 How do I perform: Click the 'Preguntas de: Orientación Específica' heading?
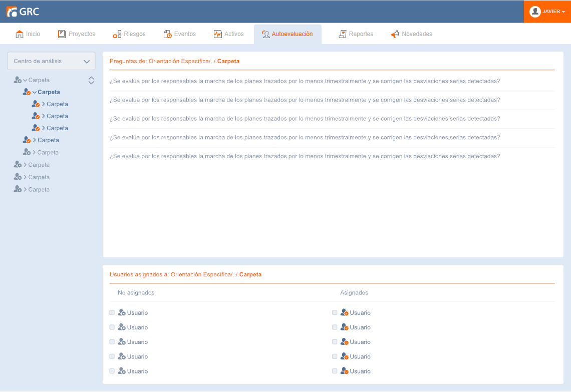(174, 61)
